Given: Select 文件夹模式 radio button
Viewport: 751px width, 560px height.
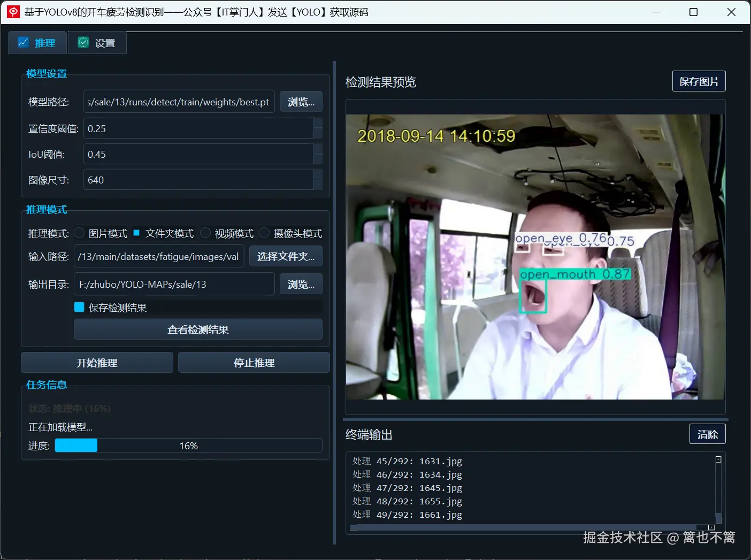Looking at the screenshot, I should tap(136, 233).
